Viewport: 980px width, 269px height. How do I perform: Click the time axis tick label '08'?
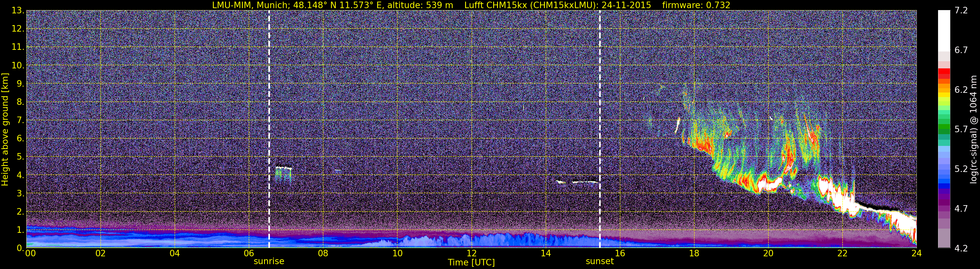tap(323, 253)
